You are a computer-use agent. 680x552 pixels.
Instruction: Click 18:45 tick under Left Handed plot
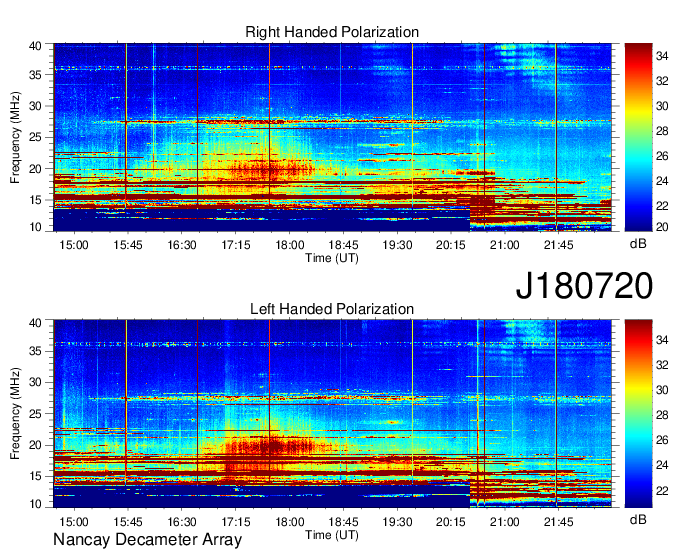[343, 522]
